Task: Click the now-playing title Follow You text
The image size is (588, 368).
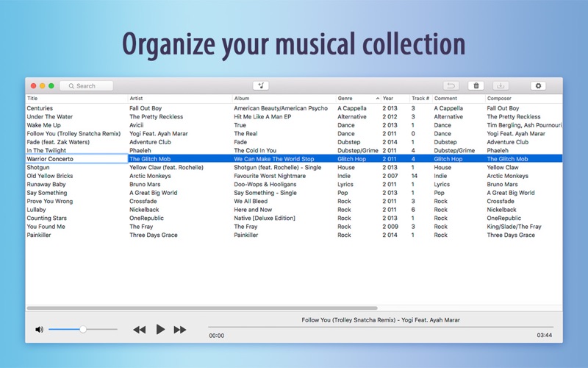Action: [381, 320]
